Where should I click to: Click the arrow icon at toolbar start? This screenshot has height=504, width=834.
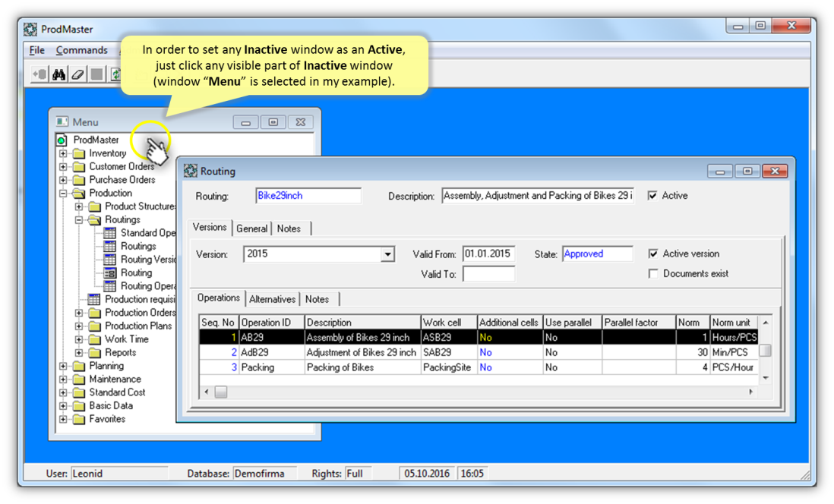point(39,74)
